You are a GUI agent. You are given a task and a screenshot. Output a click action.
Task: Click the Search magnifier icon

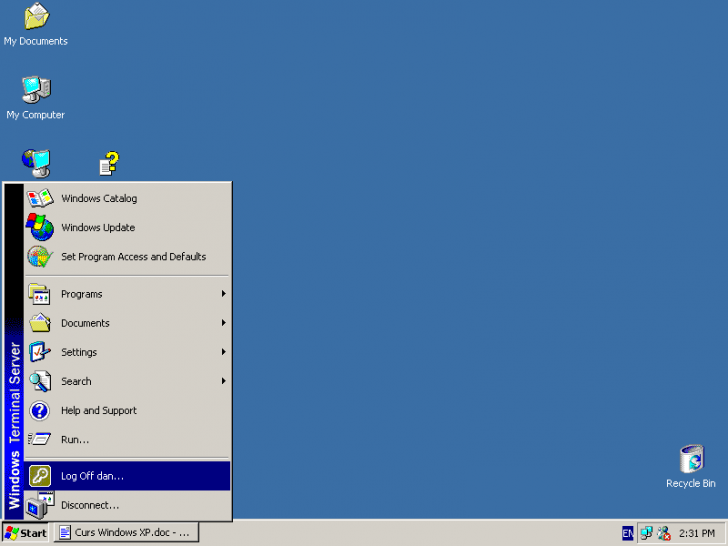[x=40, y=381]
